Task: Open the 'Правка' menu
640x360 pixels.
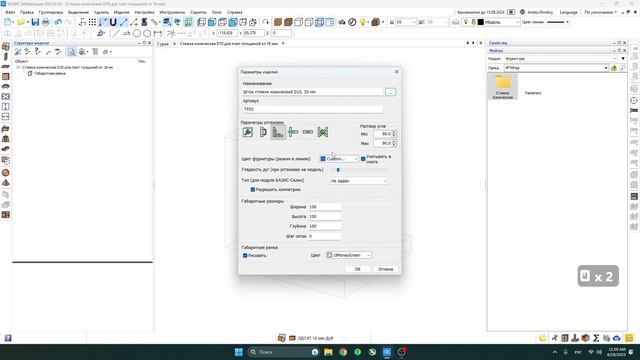Action: coord(27,12)
